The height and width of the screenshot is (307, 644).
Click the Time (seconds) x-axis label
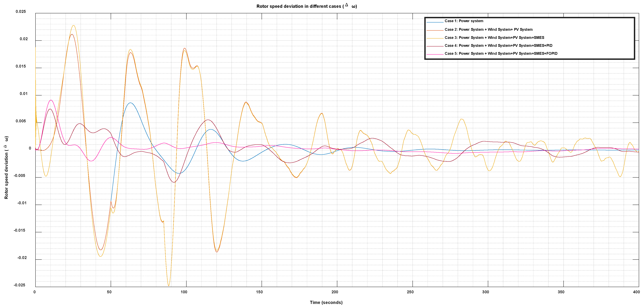point(326,302)
